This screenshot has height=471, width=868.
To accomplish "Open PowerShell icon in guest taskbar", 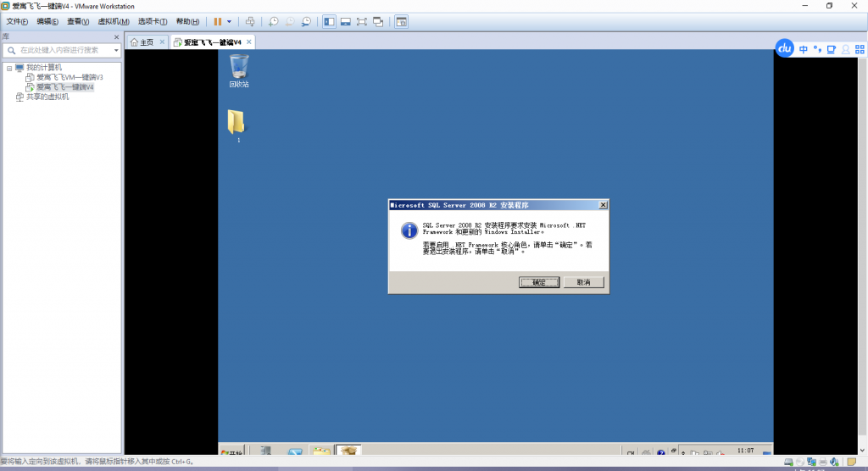I will (295, 451).
